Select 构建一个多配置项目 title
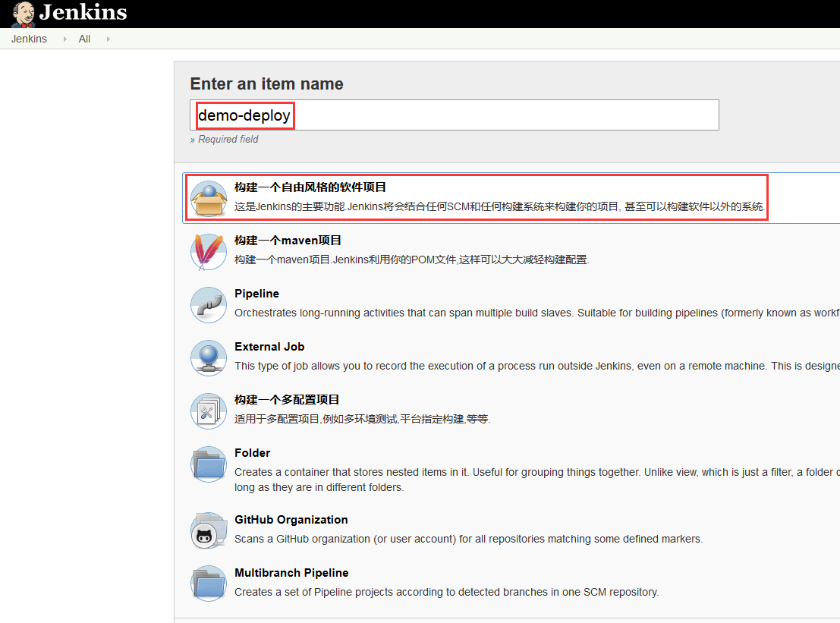This screenshot has width=840, height=623. click(x=287, y=400)
